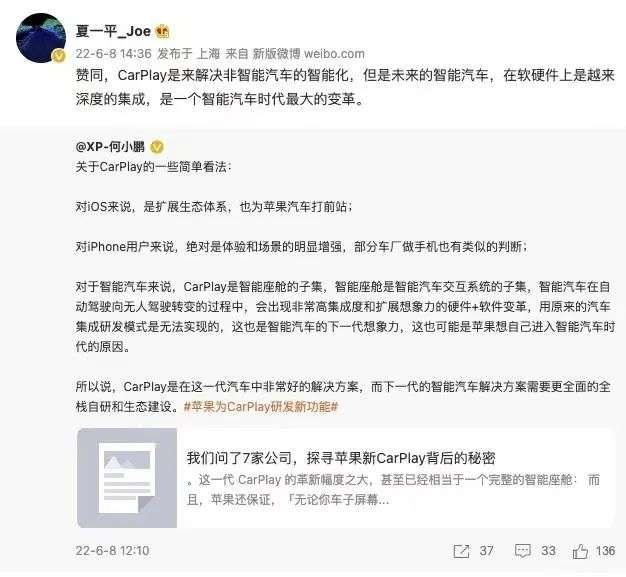Open the @XP-何小鹏 profile mention
The height and width of the screenshot is (577, 626).
(110, 147)
